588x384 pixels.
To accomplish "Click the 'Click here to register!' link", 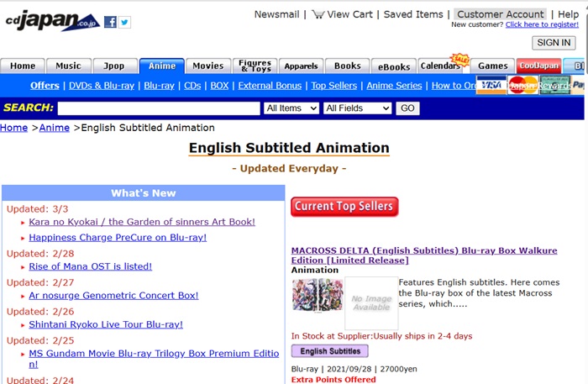I will point(542,24).
